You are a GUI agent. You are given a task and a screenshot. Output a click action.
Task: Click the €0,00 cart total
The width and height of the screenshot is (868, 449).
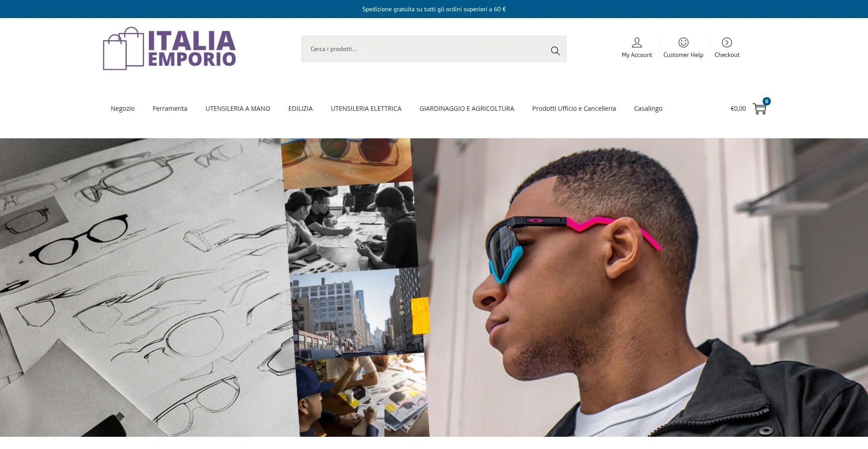[x=738, y=109]
